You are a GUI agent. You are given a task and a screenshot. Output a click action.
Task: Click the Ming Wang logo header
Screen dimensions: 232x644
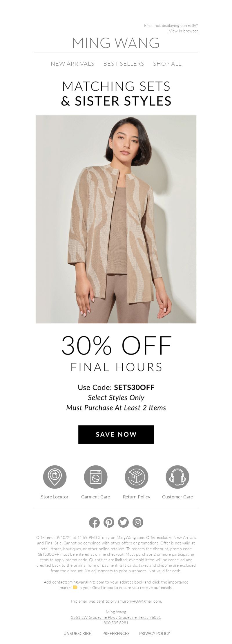[116, 43]
